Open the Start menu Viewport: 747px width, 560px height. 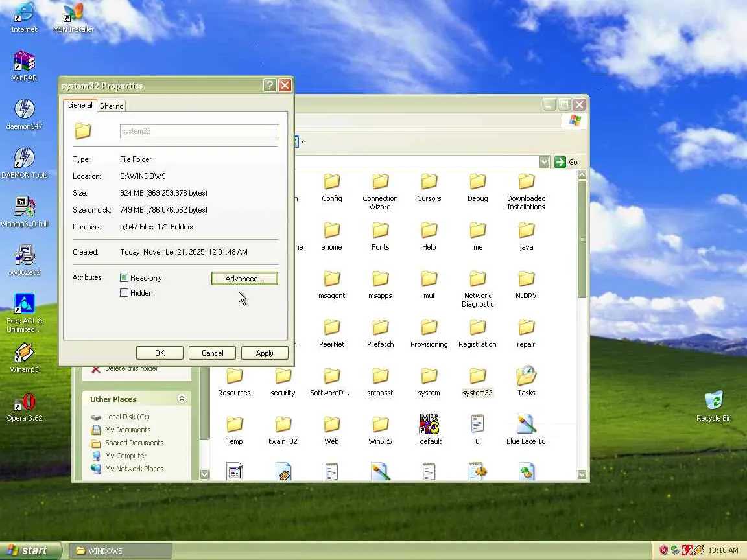pyautogui.click(x=30, y=550)
